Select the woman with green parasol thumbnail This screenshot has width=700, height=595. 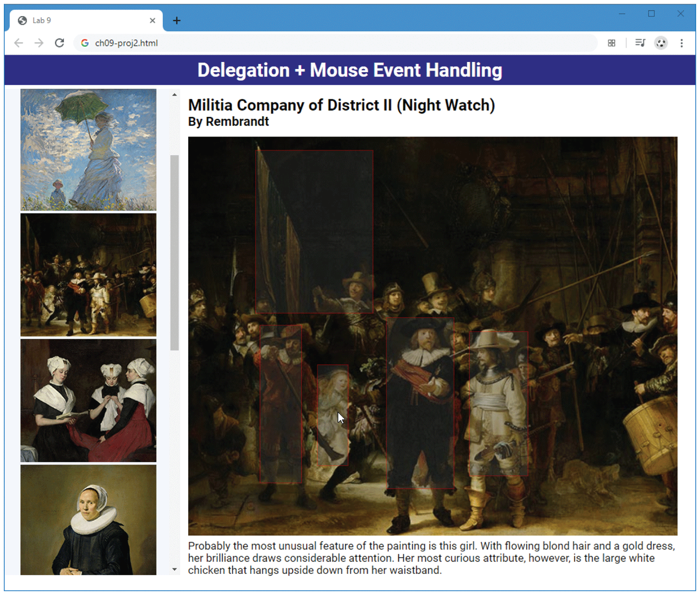[x=88, y=149]
